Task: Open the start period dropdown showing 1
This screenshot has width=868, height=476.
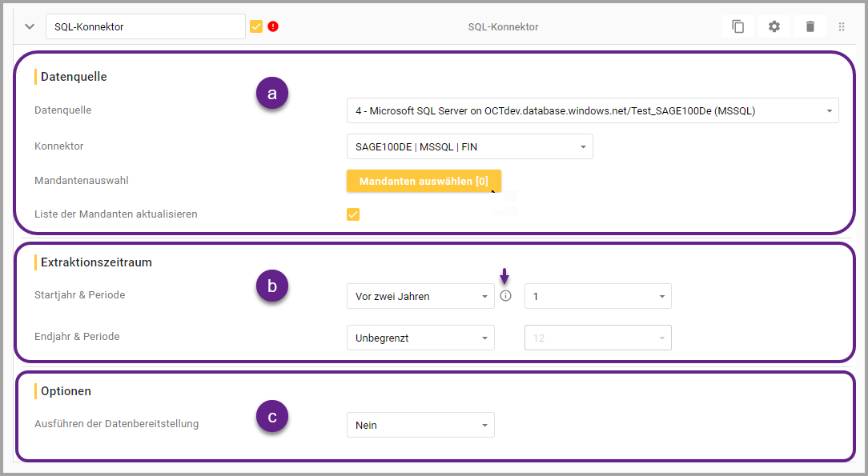Action: point(597,296)
